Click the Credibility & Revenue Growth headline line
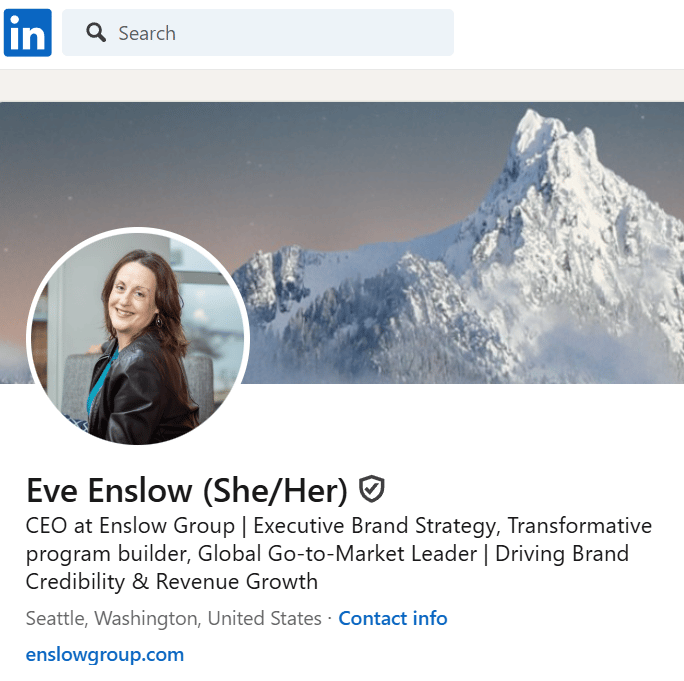This screenshot has width=684, height=681. (171, 582)
